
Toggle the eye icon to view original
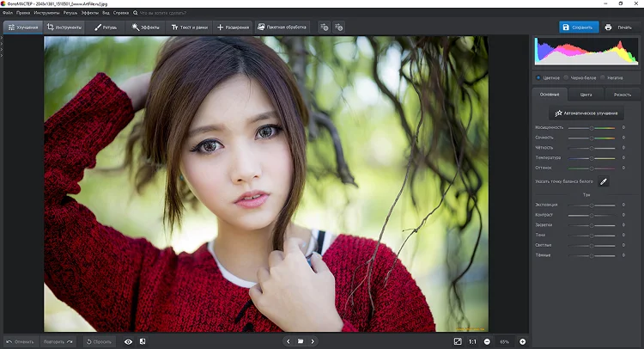(x=128, y=341)
